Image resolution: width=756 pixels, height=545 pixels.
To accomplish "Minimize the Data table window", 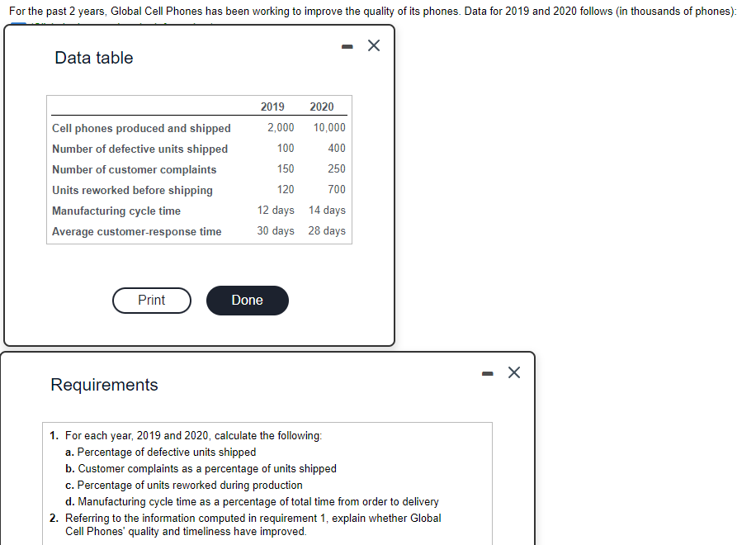I will [x=346, y=45].
